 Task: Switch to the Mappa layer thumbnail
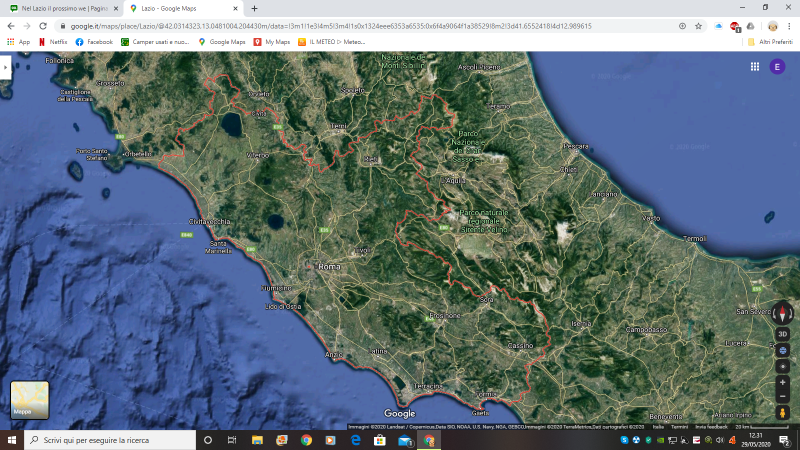click(x=29, y=400)
